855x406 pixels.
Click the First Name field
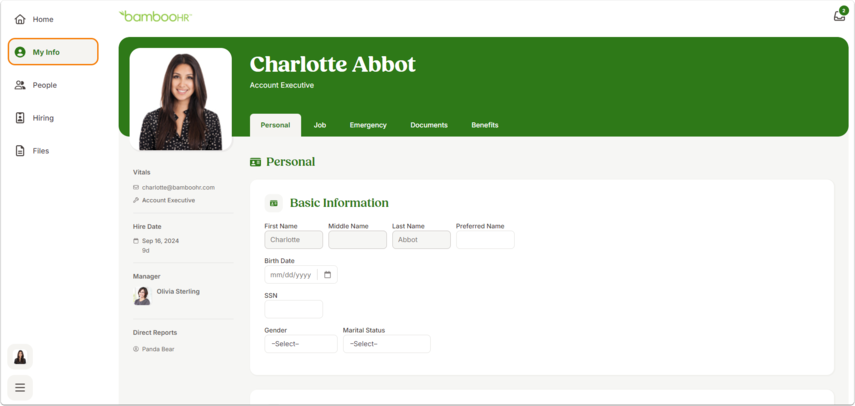(x=293, y=240)
